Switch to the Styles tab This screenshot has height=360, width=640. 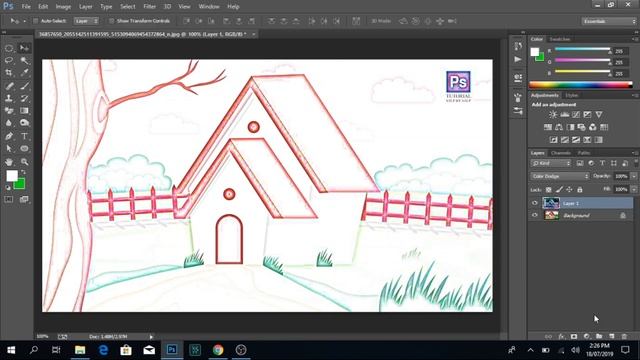pyautogui.click(x=571, y=95)
